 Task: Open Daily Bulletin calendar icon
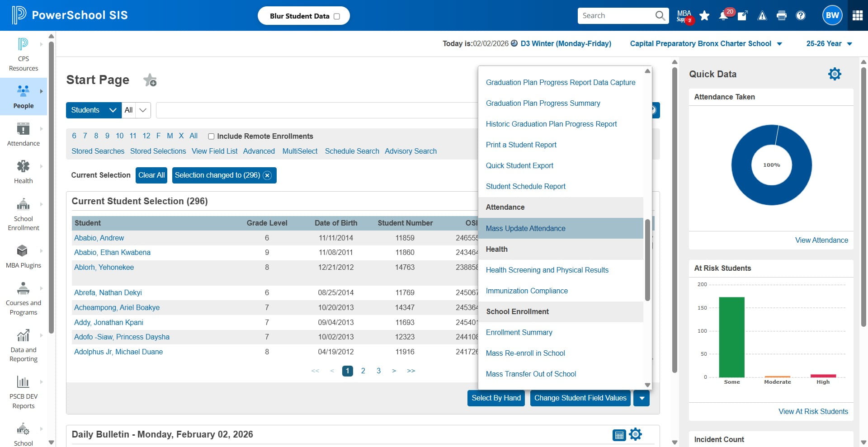619,435
